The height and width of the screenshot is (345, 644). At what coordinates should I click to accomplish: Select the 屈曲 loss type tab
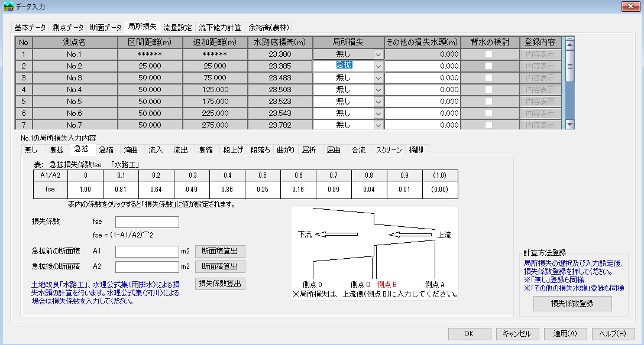click(x=334, y=149)
